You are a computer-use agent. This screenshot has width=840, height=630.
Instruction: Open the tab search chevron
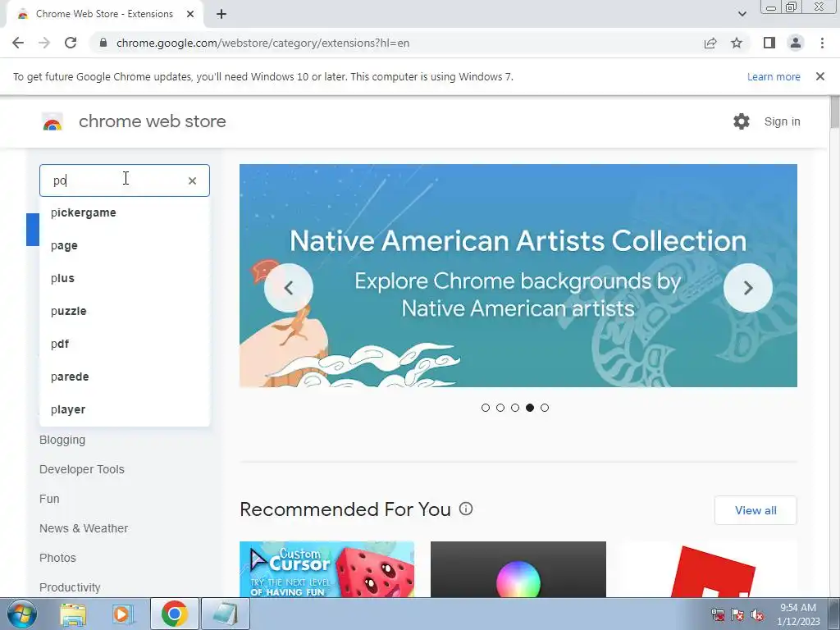pos(742,14)
